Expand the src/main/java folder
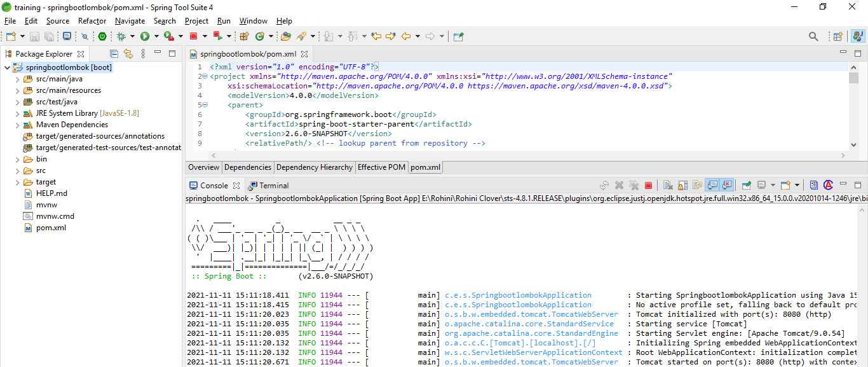 [x=17, y=79]
